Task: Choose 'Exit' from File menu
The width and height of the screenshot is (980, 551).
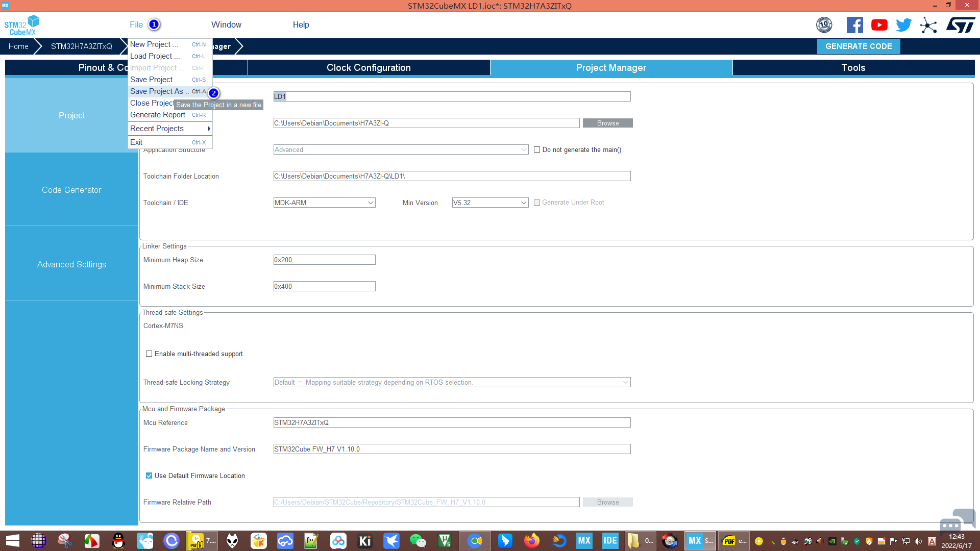Action: (x=170, y=142)
